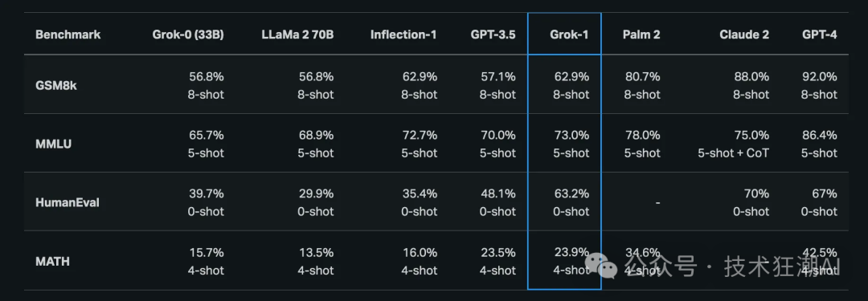Viewport: 868px width, 301px height.
Task: Click Grok-1 MMLU score 73.0%
Action: point(572,135)
